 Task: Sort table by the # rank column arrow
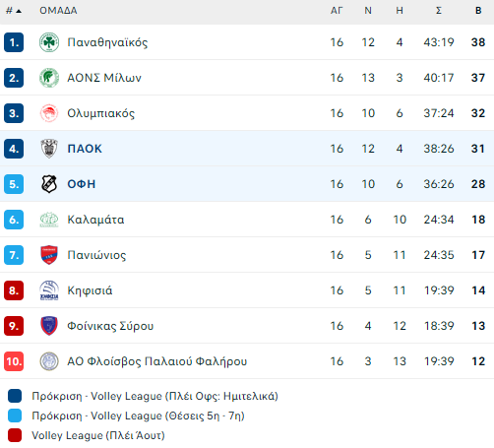pos(19,11)
